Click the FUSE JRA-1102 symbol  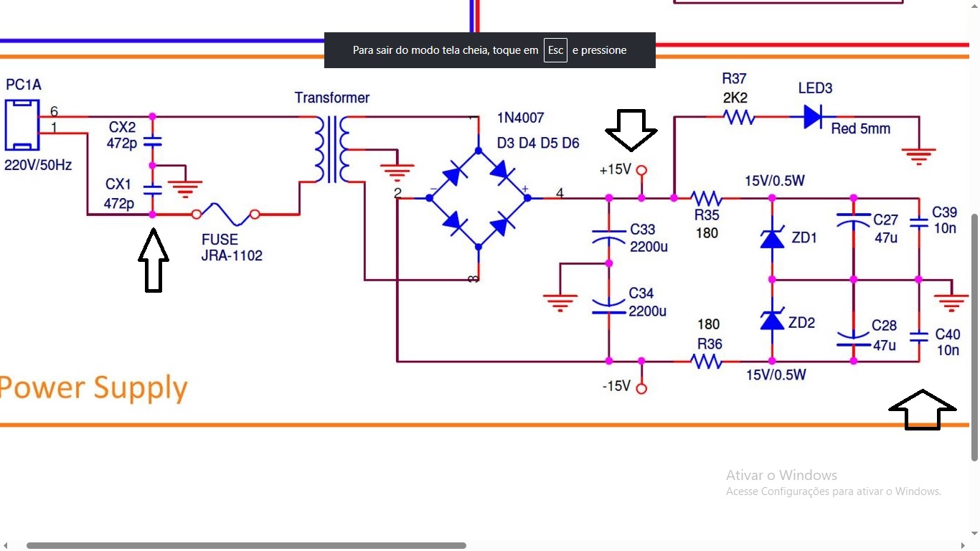tap(225, 213)
